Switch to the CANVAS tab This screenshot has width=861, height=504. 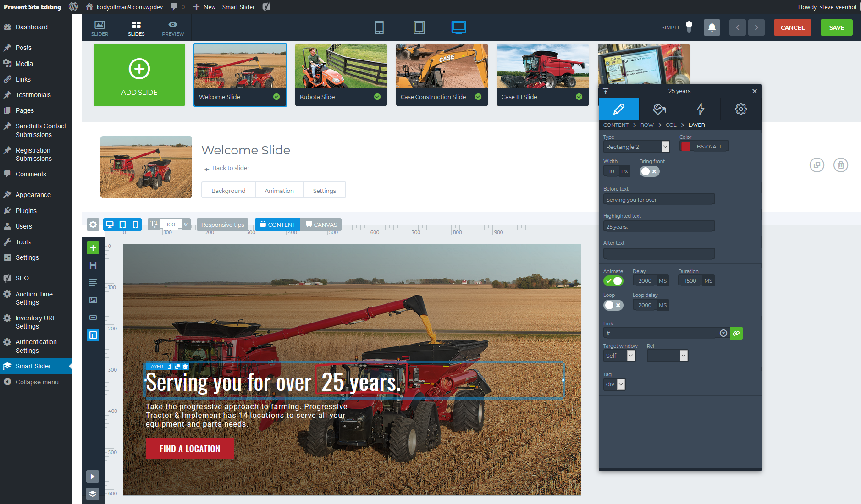(x=321, y=225)
